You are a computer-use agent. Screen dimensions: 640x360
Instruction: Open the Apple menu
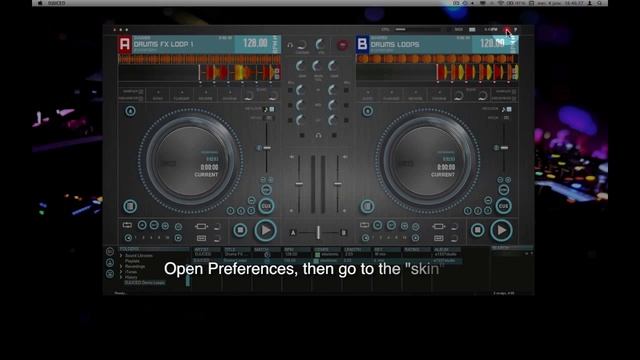pos(40,3)
